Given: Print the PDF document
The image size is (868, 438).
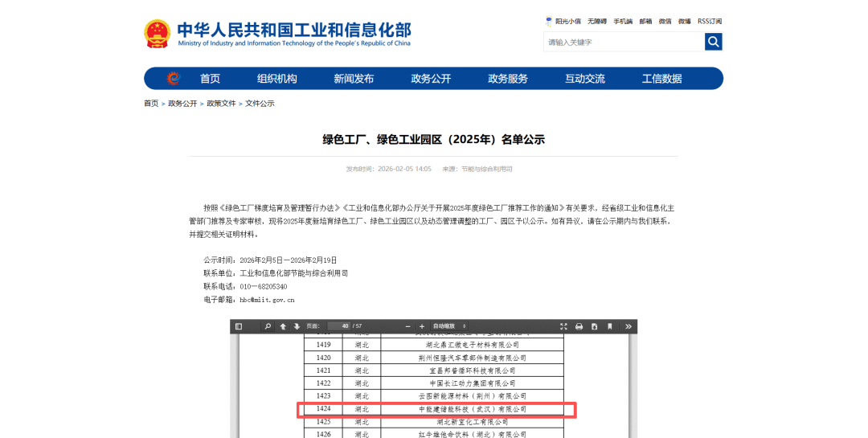Looking at the screenshot, I should tap(579, 326).
